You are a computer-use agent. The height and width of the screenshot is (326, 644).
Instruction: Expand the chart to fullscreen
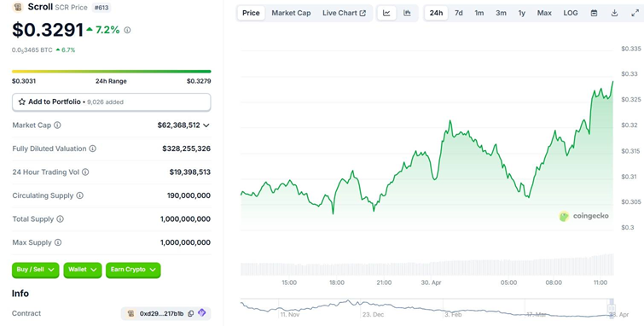click(x=635, y=13)
